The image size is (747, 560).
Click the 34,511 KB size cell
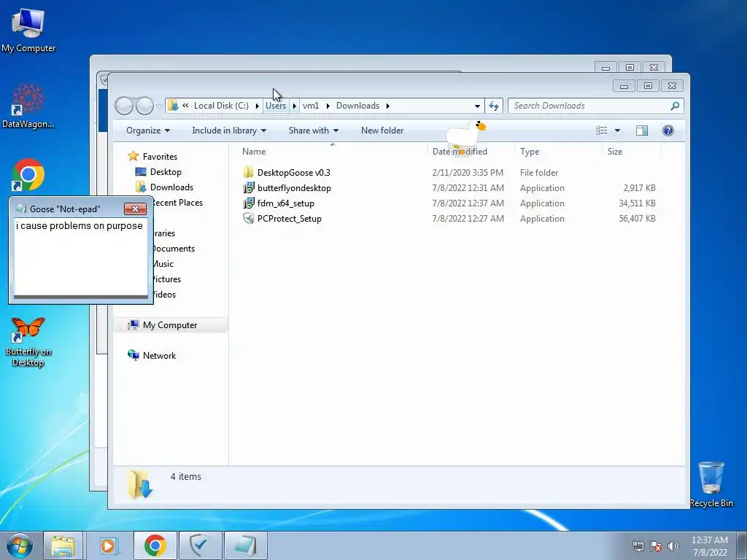coord(637,203)
